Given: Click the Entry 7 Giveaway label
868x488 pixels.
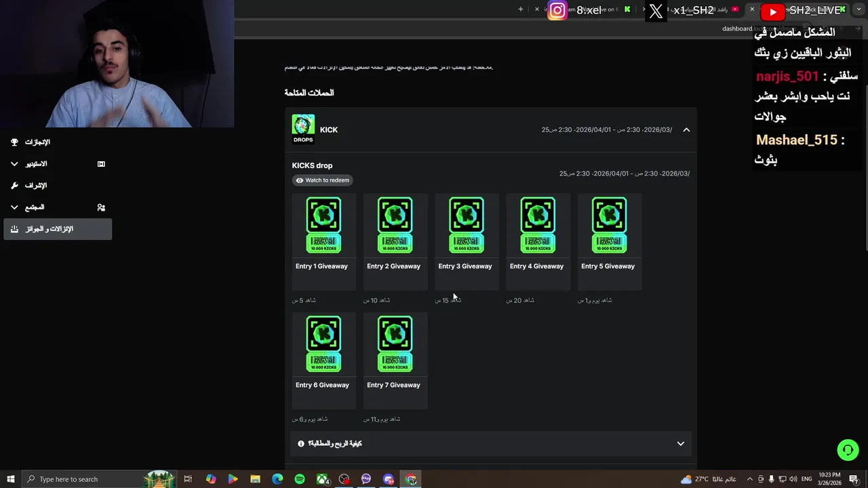Looking at the screenshot, I should (393, 385).
